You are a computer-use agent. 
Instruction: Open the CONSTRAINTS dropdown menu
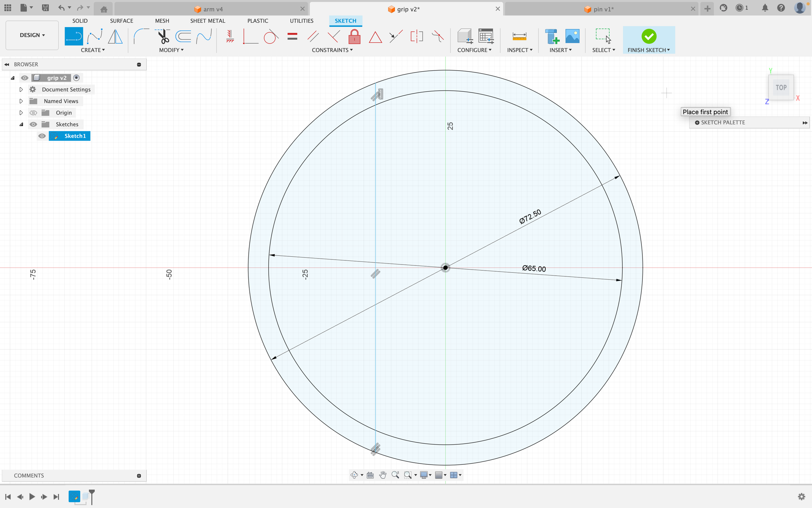(332, 50)
